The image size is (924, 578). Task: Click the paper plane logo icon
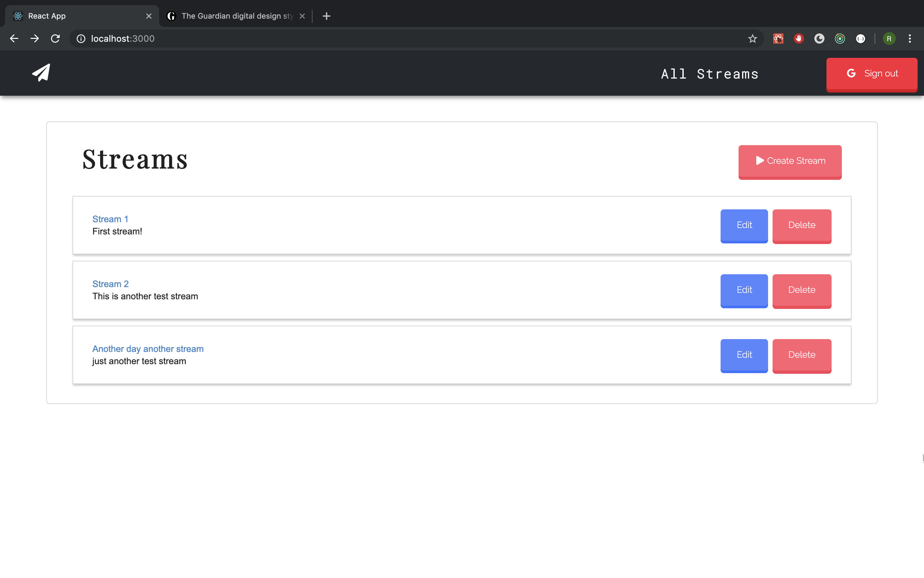(x=41, y=73)
